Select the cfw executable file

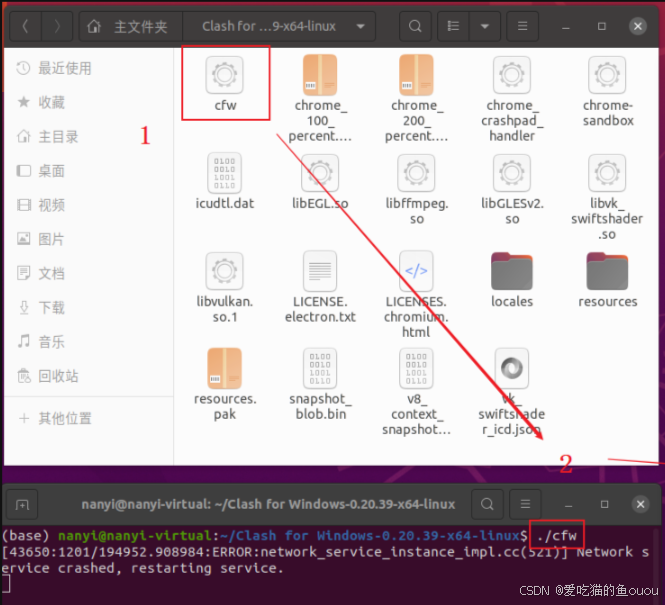point(225,84)
